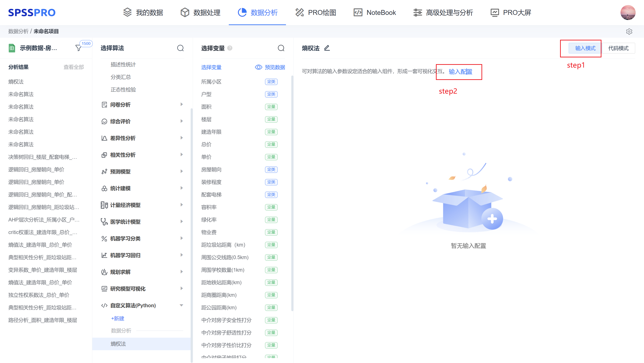Open the PRO绘图 tab

[315, 13]
